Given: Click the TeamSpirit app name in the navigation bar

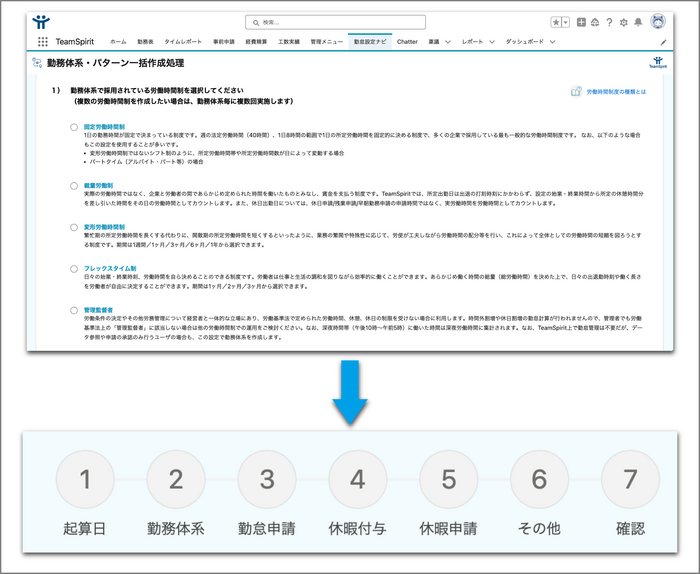Looking at the screenshot, I should [75, 42].
